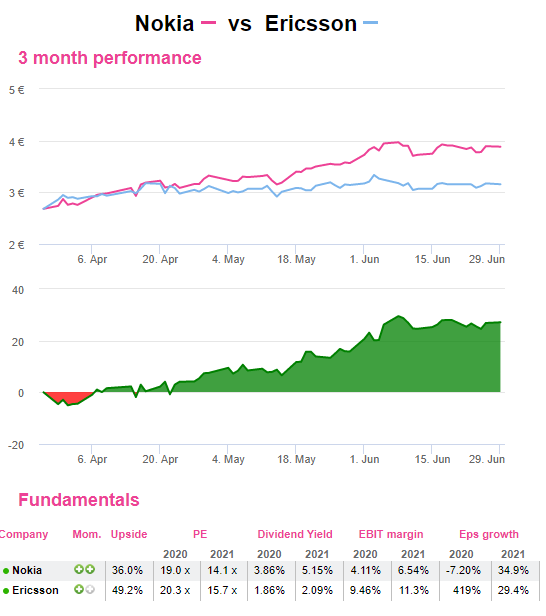Click the blue Ericsson legend line marker
The image size is (546, 616).
pyautogui.click(x=370, y=23)
